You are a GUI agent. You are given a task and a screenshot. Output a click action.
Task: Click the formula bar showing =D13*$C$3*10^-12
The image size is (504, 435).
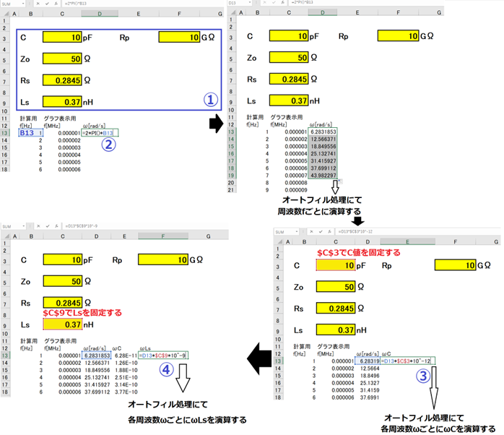click(x=418, y=232)
